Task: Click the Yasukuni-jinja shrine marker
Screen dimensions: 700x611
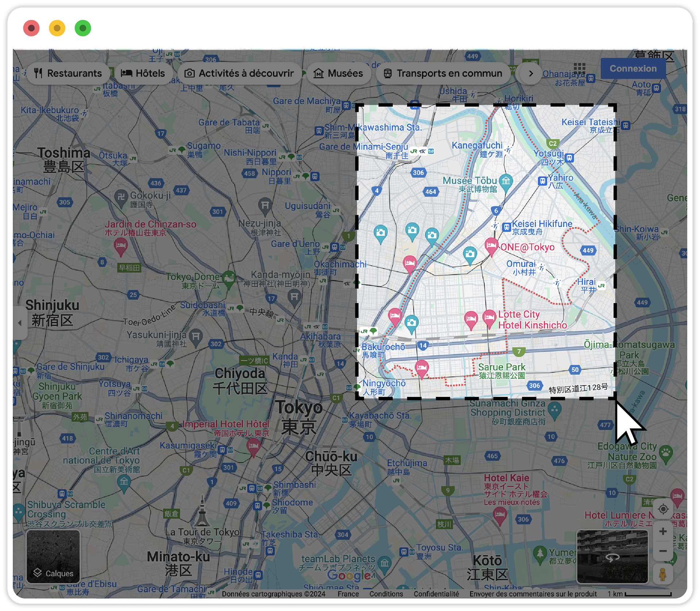Action: point(196,337)
